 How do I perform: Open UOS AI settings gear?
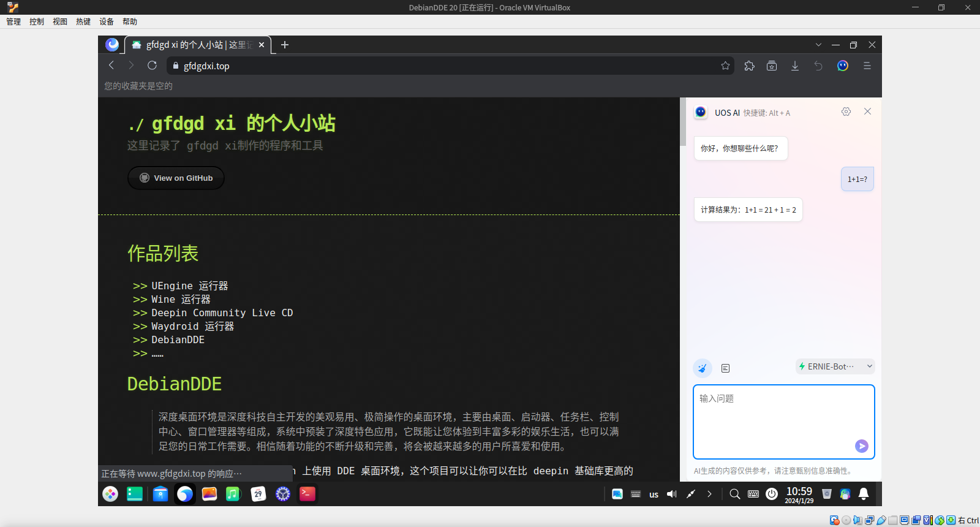click(x=846, y=112)
